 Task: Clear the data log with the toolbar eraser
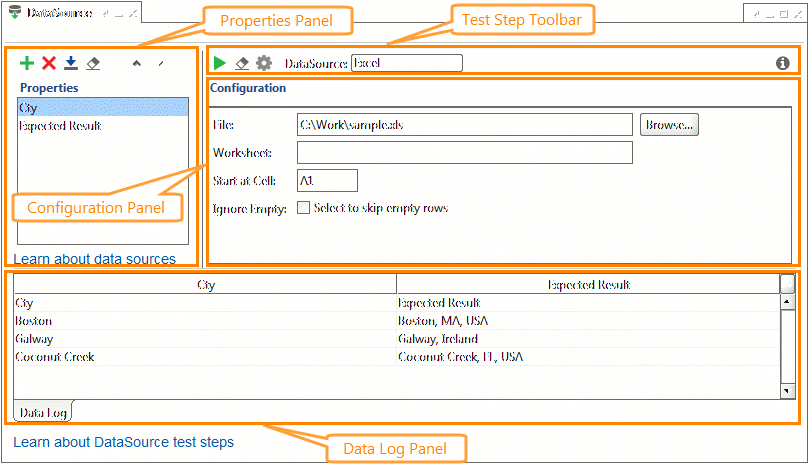pos(241,63)
